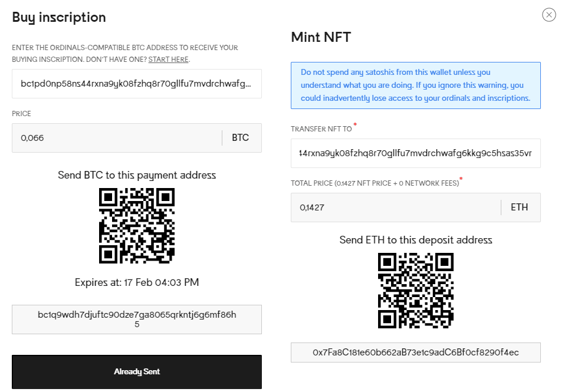Image resolution: width=568 pixels, height=392 pixels.
Task: Select the 0x7Fa8C181 deposit address box
Action: click(415, 353)
